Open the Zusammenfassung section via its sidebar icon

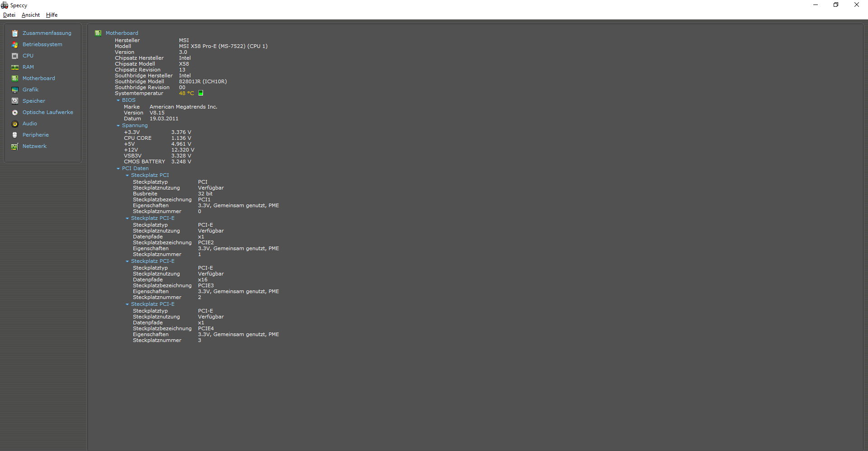click(15, 33)
